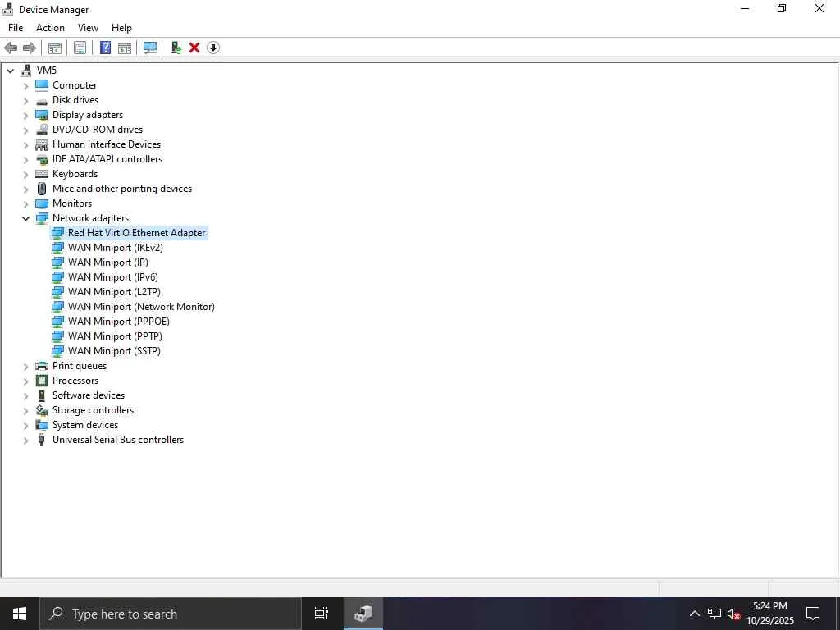Select the Monitors label
This screenshot has height=630, width=840.
click(x=72, y=203)
